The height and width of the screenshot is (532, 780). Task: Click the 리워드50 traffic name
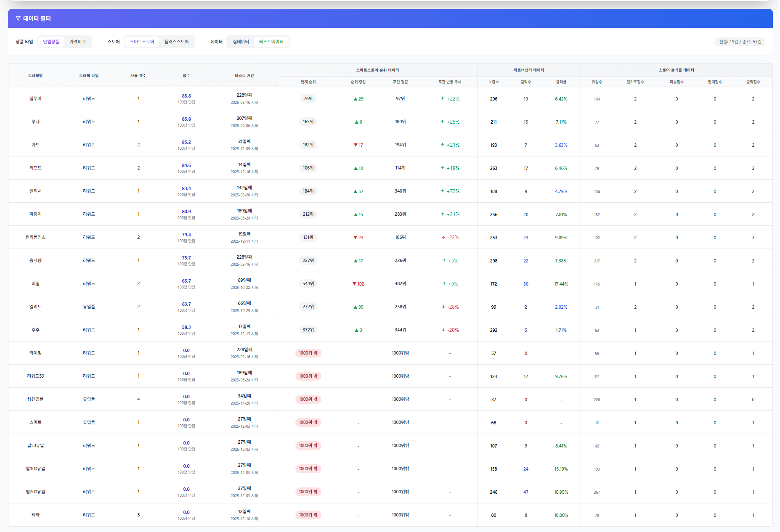[35, 376]
